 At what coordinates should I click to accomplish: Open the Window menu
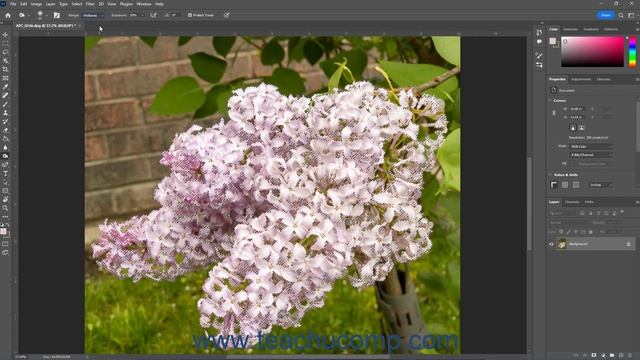(x=144, y=4)
